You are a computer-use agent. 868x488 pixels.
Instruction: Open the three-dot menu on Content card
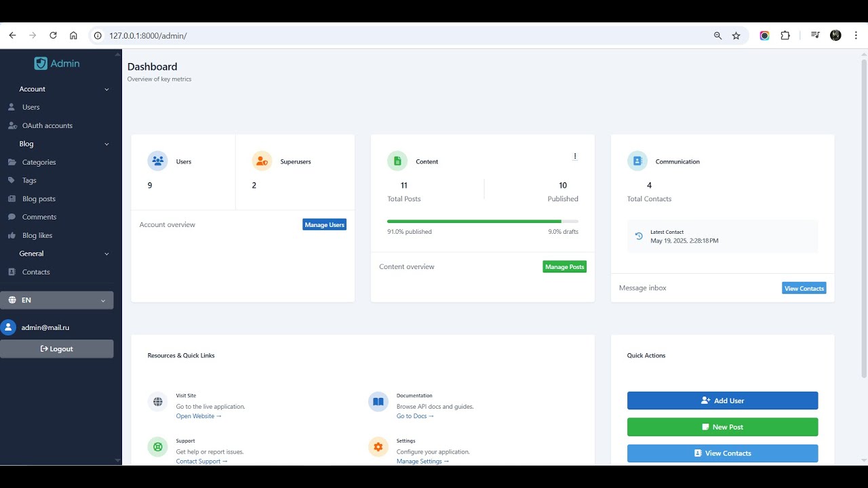coord(575,156)
